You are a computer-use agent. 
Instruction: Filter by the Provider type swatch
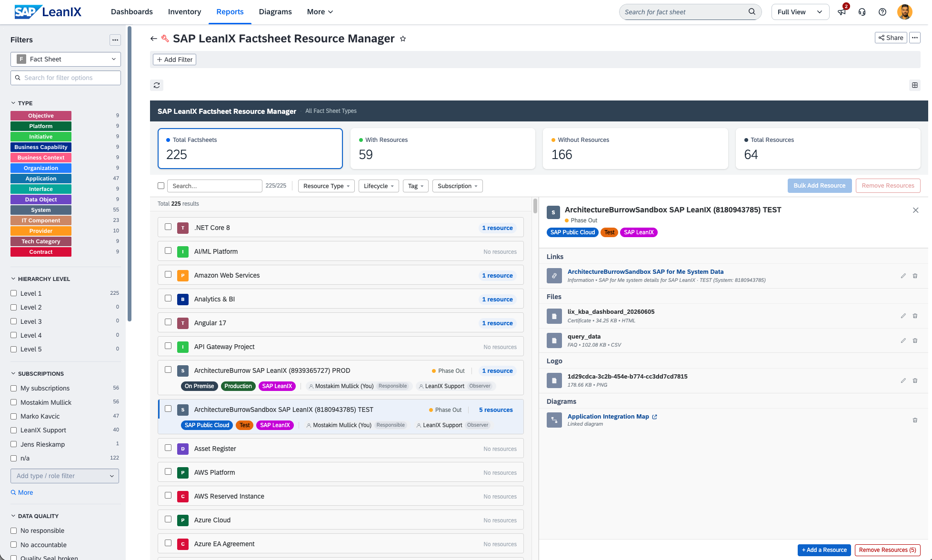pos(41,231)
